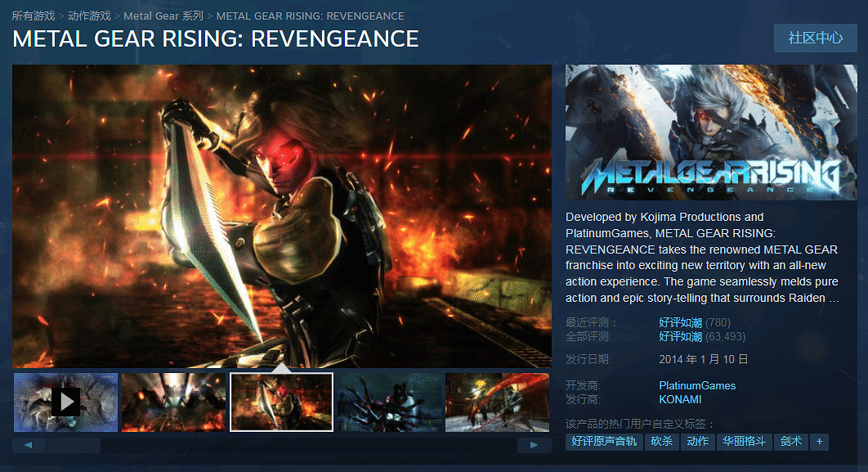
Task: Click the right arrow below the thumbnails
Action: tap(533, 444)
